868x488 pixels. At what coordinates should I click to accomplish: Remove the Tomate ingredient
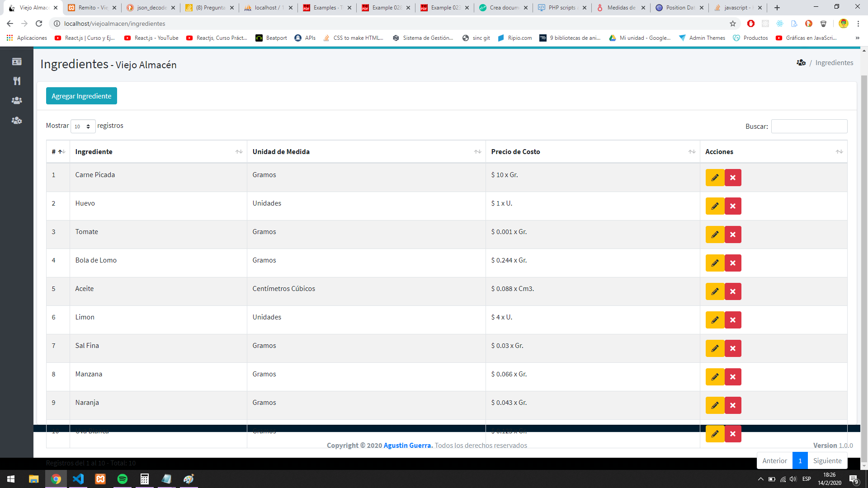(733, 235)
